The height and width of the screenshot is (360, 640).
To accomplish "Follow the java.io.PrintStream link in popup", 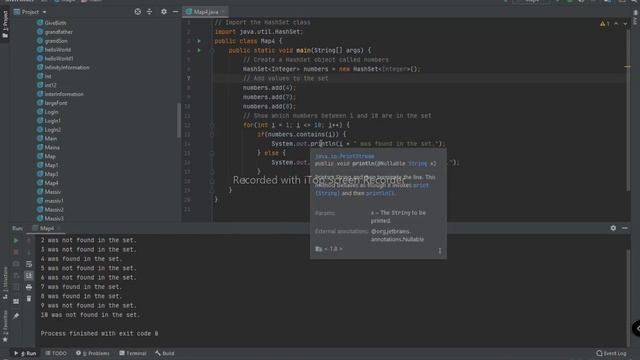I will pyautogui.click(x=344, y=156).
